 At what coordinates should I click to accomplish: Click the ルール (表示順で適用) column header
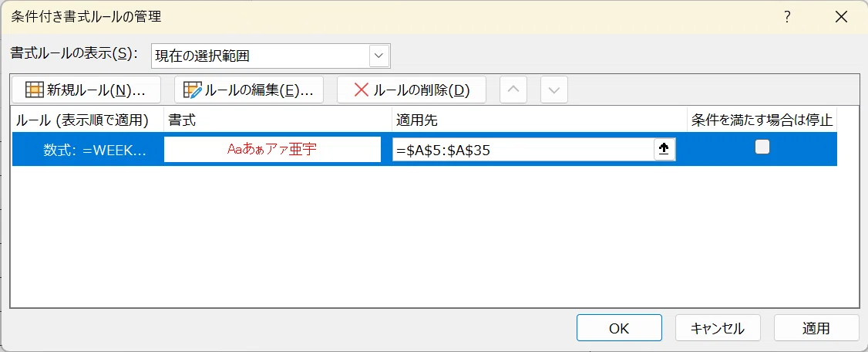point(87,120)
